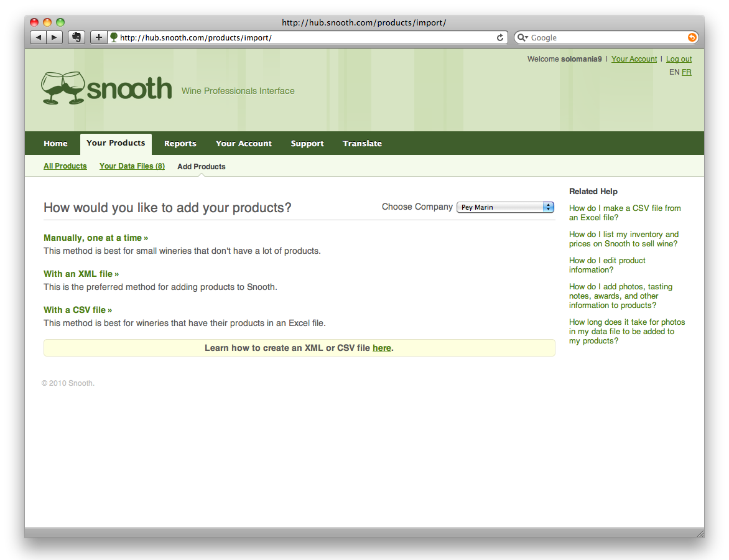Go forward with the browser forward arrow

click(x=54, y=37)
